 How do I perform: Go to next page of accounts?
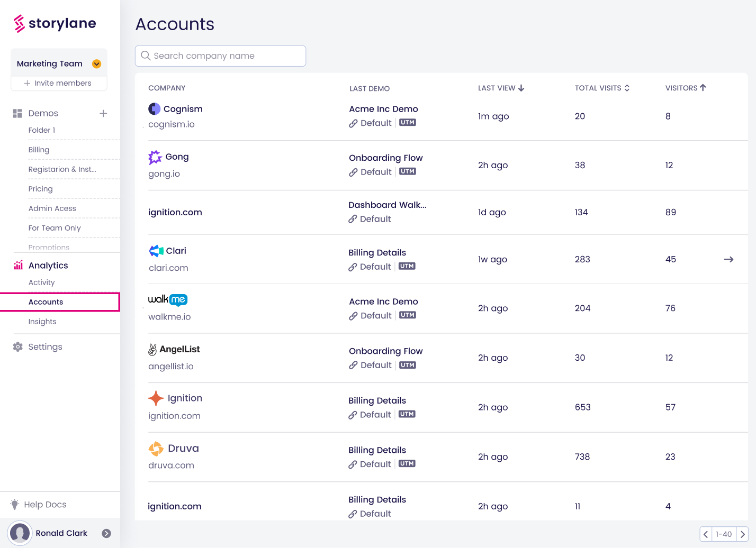coord(742,534)
